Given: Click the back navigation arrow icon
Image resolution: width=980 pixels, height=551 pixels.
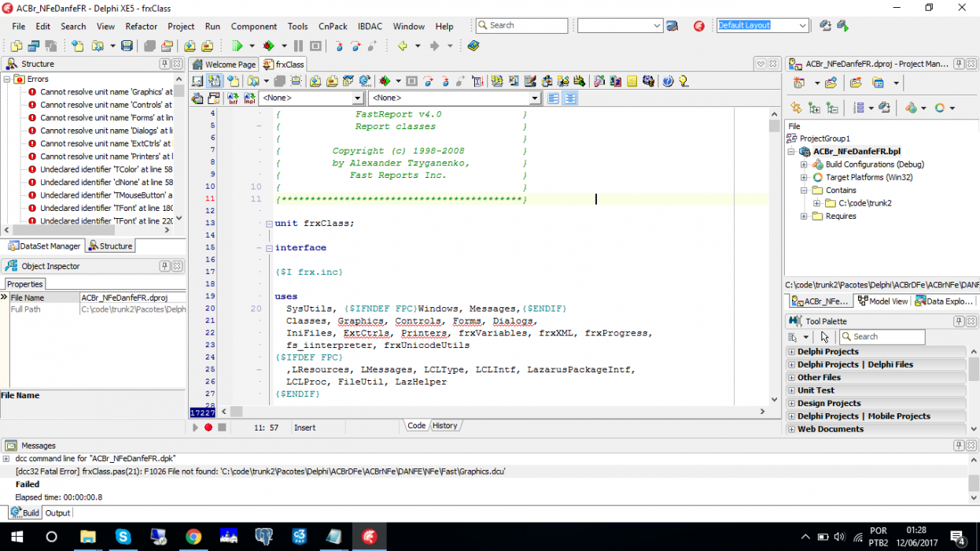Looking at the screenshot, I should [402, 46].
